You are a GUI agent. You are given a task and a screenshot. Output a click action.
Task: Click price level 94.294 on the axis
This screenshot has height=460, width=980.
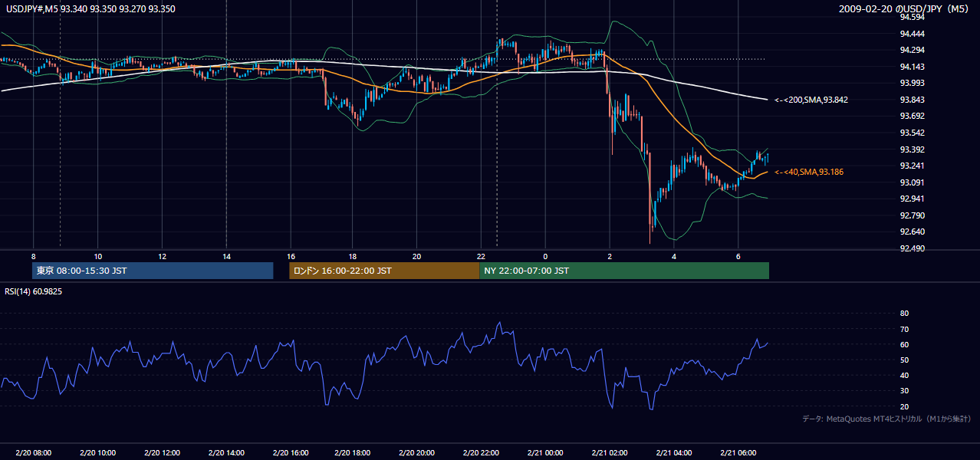[912, 50]
